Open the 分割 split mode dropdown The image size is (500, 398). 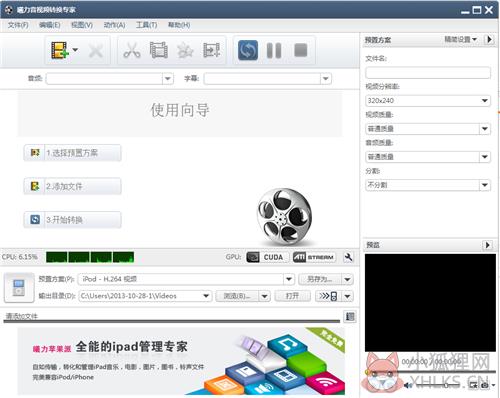428,185
